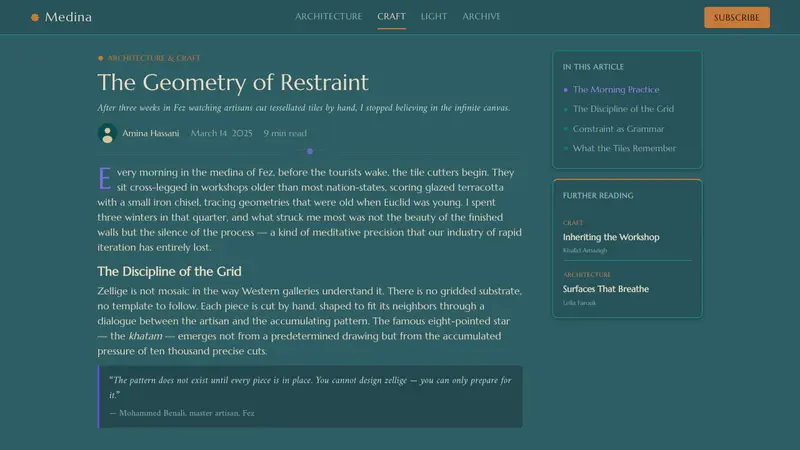Viewport: 800px width, 450px height.
Task: Jump to What the Tiles Remember section
Action: [x=624, y=148]
